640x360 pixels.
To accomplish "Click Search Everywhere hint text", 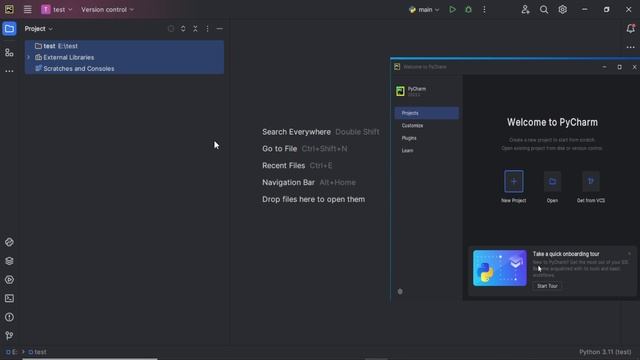I will (x=296, y=132).
